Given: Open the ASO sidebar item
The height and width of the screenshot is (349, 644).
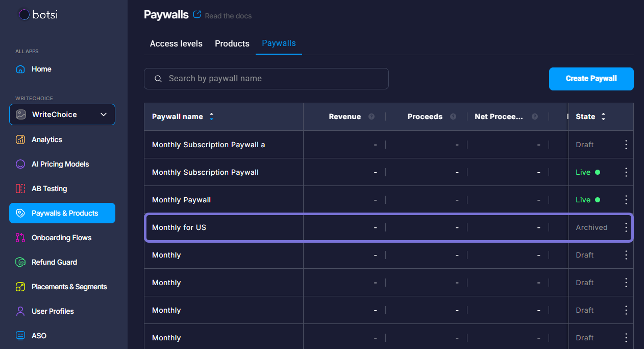Looking at the screenshot, I should click(x=39, y=336).
